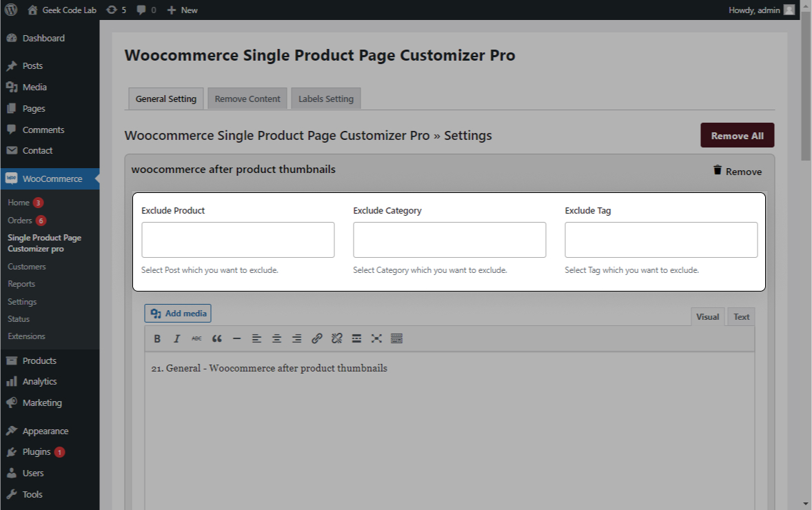Open the Status submenu
Viewport: 812px width, 510px height.
pos(19,319)
